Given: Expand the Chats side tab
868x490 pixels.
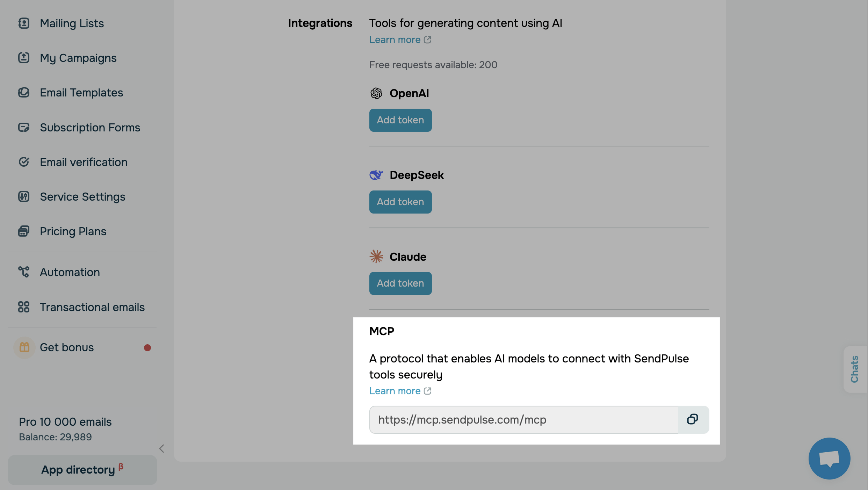Looking at the screenshot, I should click(855, 369).
